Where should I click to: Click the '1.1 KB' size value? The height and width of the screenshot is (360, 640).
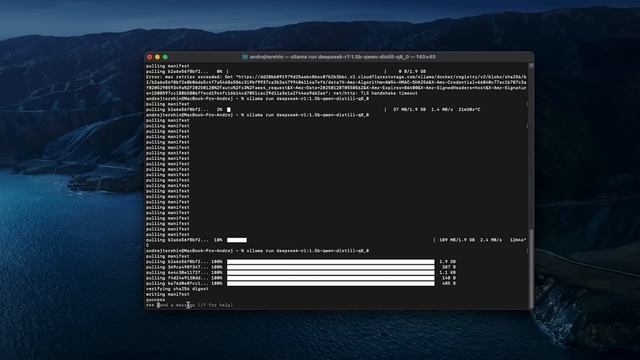tap(448, 272)
